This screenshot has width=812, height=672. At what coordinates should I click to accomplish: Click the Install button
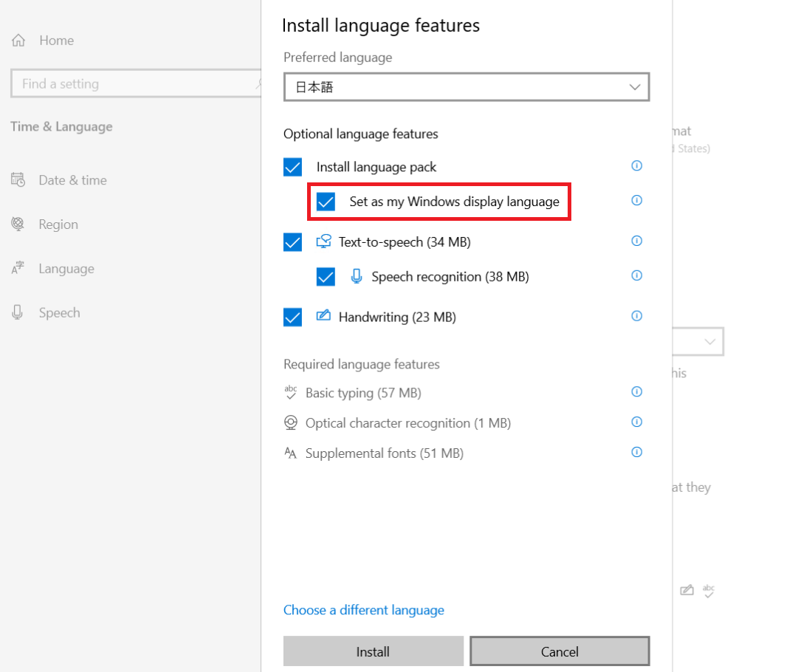point(374,651)
